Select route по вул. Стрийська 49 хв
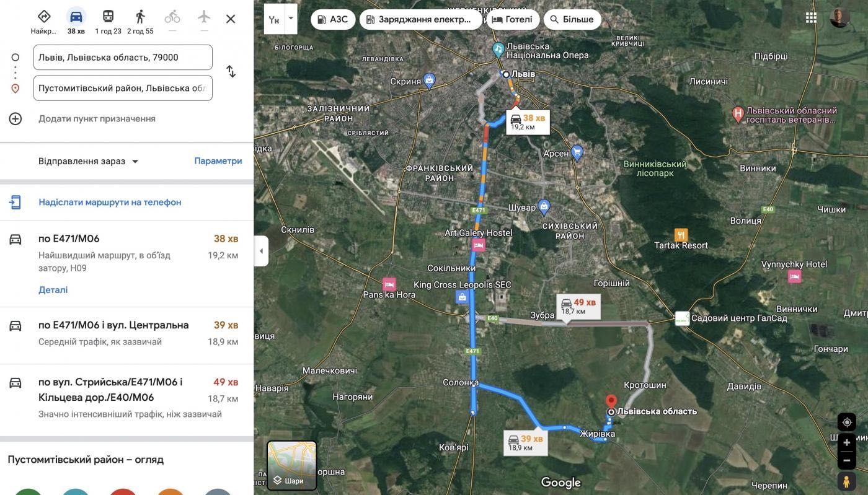The image size is (868, 495). point(126,400)
